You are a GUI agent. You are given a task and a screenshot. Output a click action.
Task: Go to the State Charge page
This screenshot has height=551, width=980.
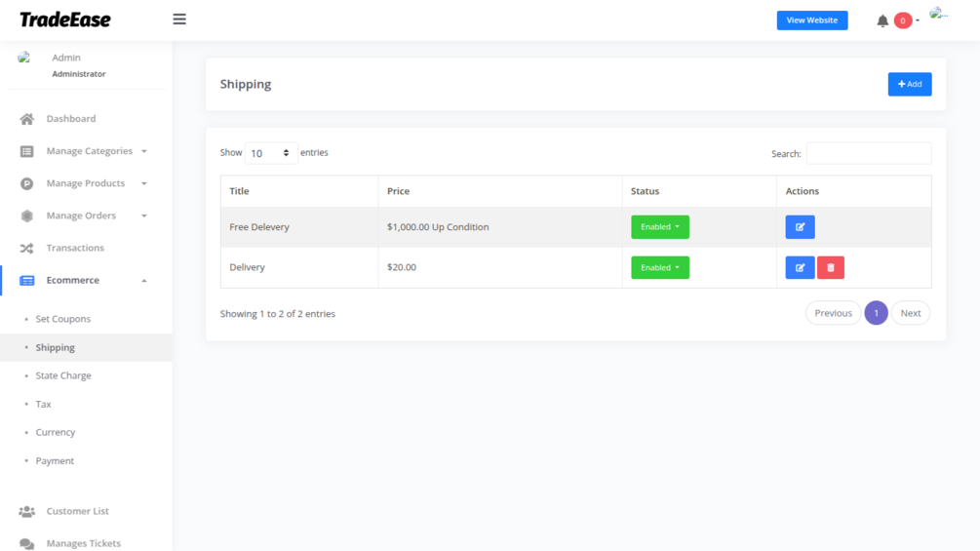(63, 375)
